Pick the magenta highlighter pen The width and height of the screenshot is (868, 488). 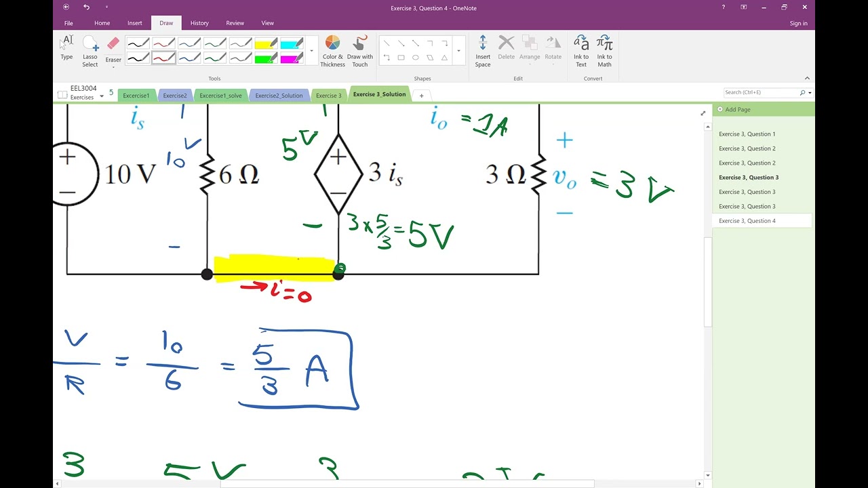(292, 58)
